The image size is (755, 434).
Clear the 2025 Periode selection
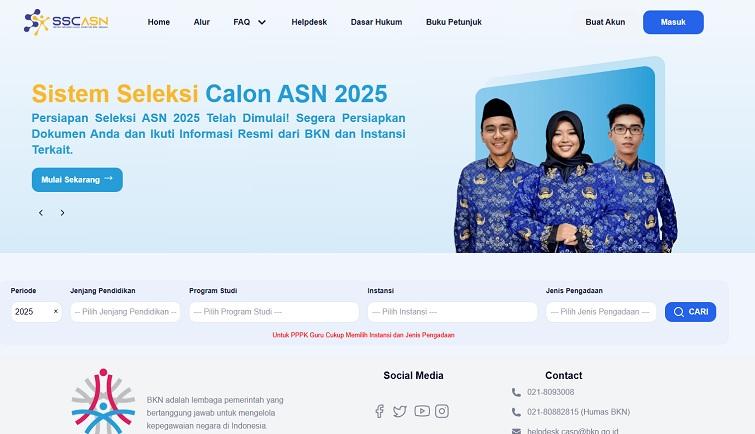(x=55, y=311)
